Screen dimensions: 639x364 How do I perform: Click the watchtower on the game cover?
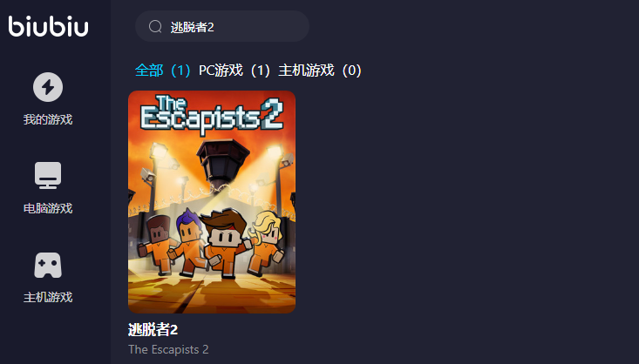[220, 163]
